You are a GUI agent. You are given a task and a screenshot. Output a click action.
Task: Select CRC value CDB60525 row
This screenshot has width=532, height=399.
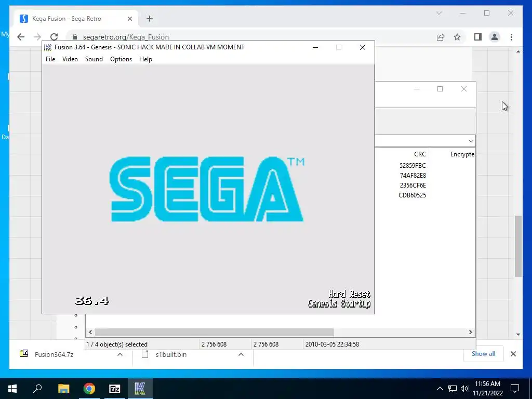coord(412,195)
